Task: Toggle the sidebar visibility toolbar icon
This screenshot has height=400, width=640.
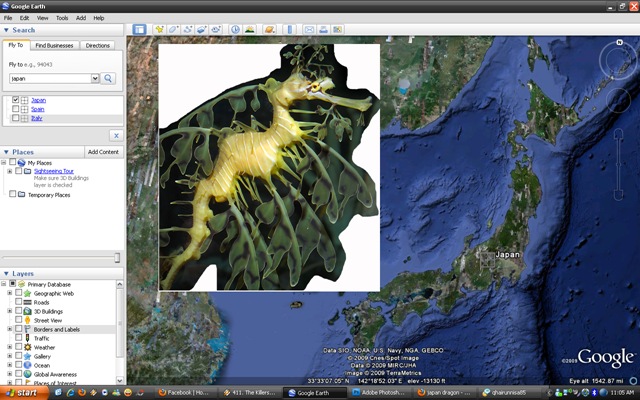Action: (139, 29)
